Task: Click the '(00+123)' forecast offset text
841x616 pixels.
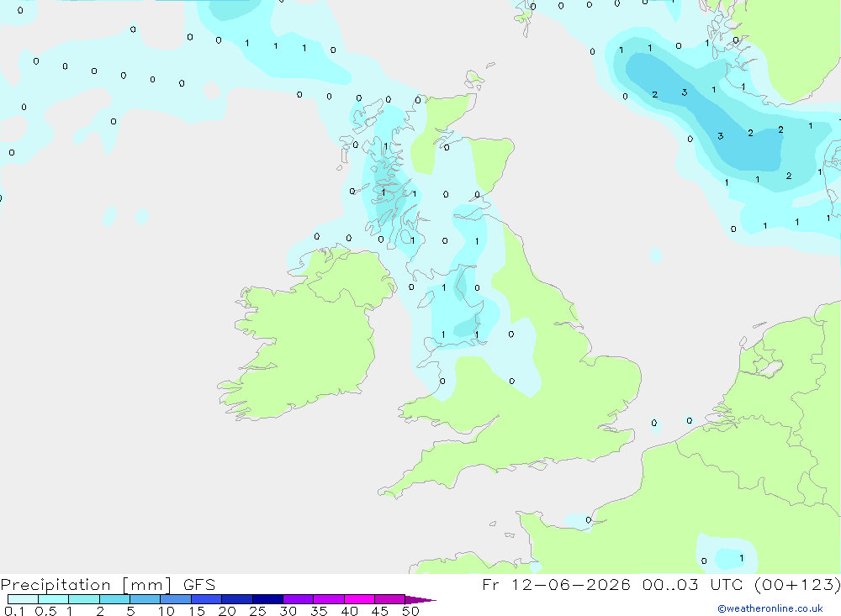Action: tap(797, 584)
